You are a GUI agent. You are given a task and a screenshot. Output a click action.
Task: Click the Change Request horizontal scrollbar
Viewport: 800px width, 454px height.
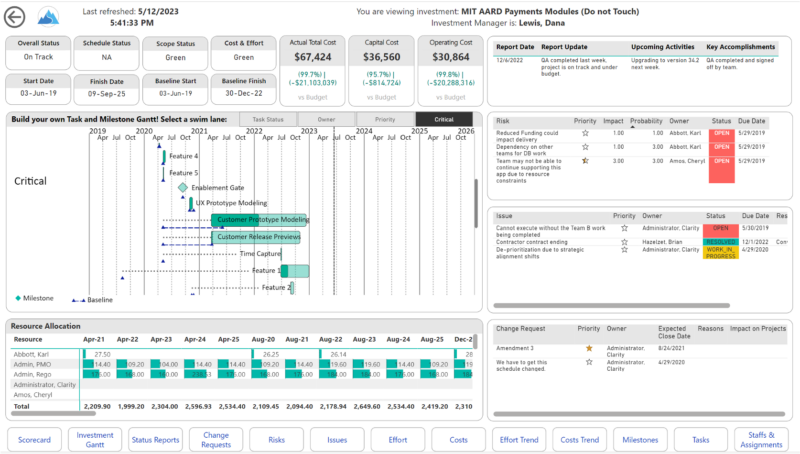click(639, 414)
